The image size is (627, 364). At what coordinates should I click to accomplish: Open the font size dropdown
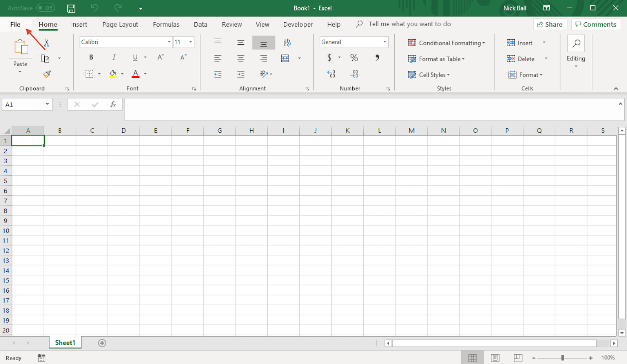coord(191,42)
